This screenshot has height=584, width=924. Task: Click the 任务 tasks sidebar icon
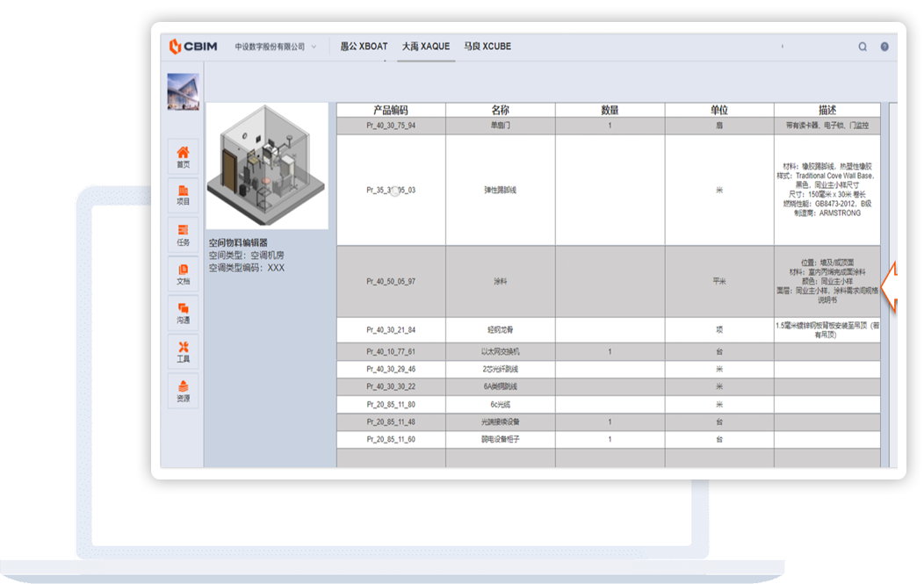(x=183, y=234)
